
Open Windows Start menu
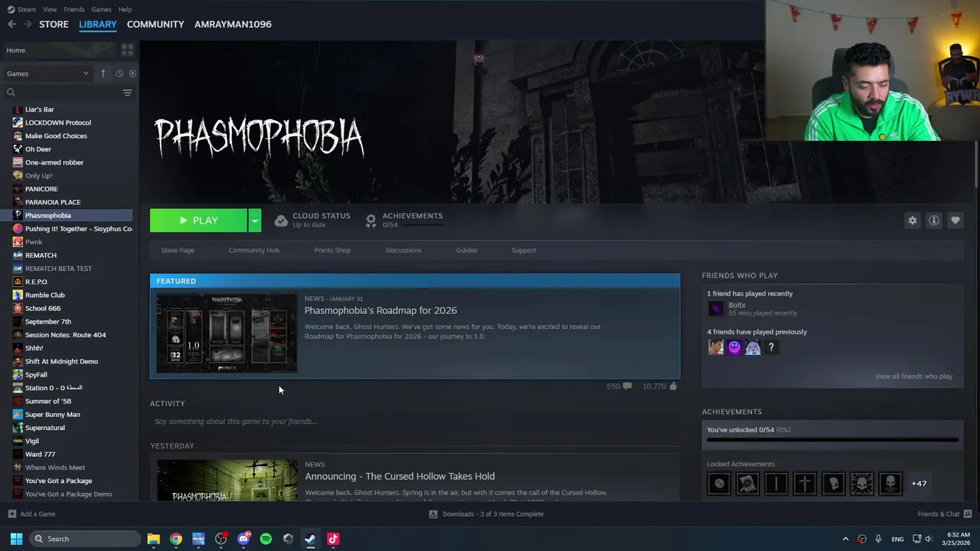point(16,539)
